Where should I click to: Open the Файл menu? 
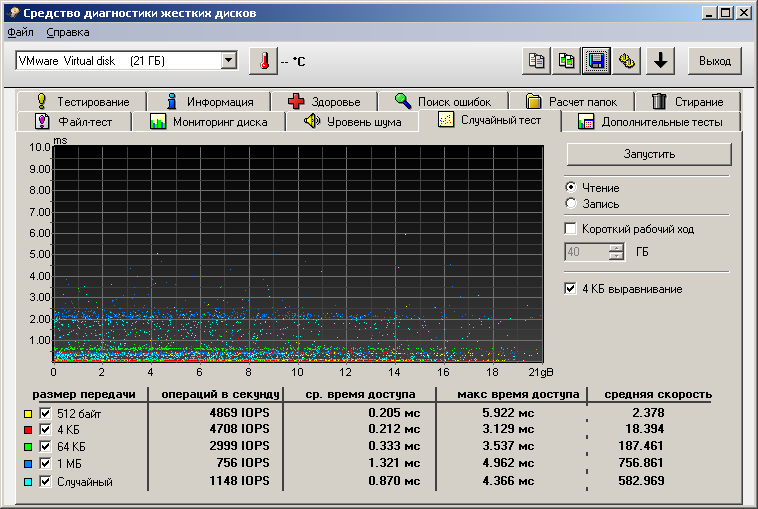click(x=20, y=32)
